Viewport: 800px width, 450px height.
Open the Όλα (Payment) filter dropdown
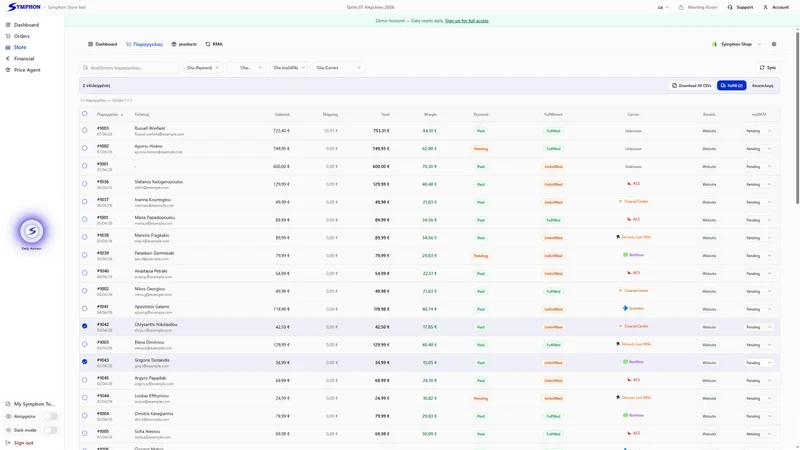click(x=203, y=68)
